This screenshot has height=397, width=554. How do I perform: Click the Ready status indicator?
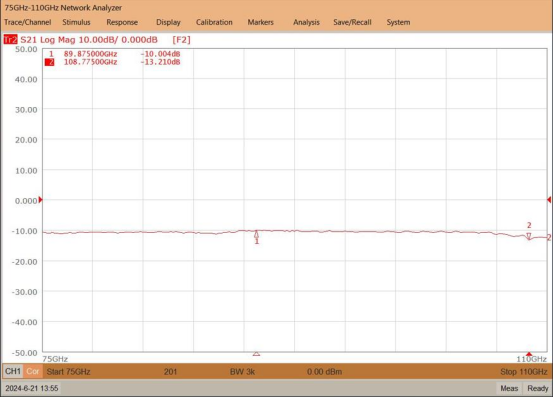click(538, 389)
